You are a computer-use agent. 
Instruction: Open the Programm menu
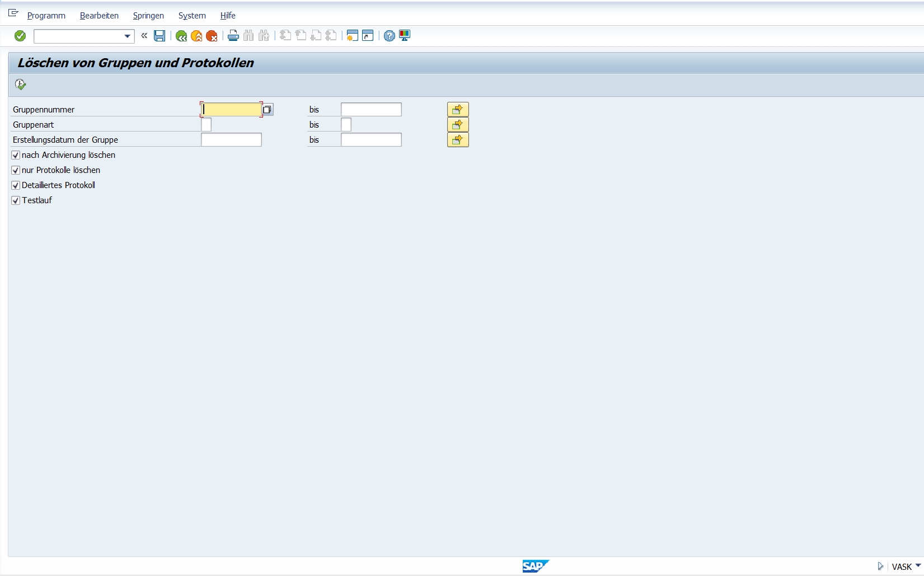click(x=46, y=16)
